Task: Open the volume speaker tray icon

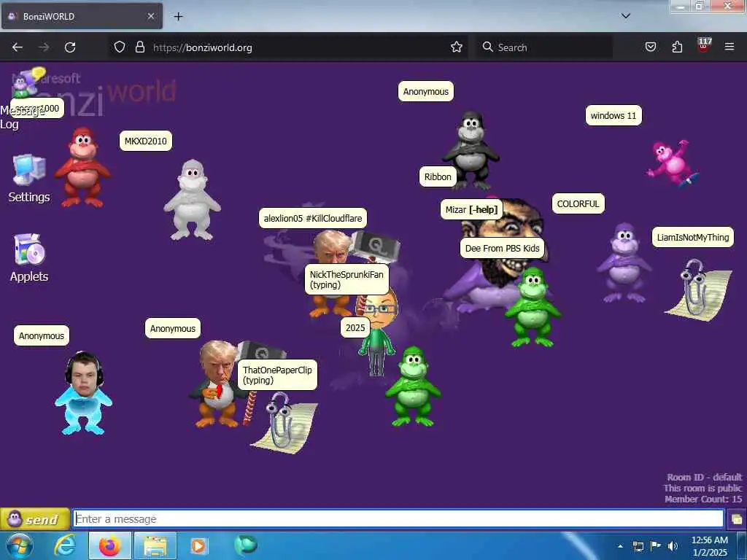Action: click(x=672, y=546)
